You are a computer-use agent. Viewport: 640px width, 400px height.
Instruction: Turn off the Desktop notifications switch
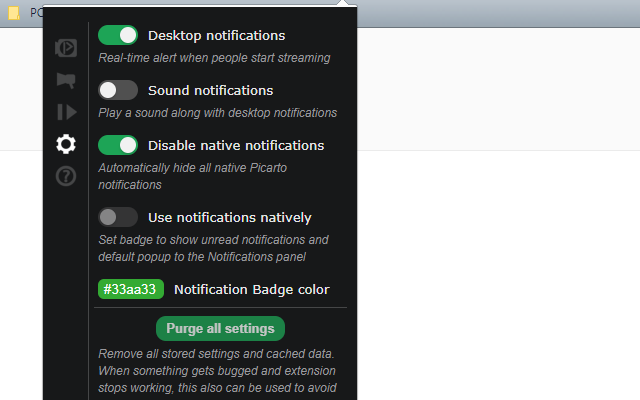click(118, 35)
